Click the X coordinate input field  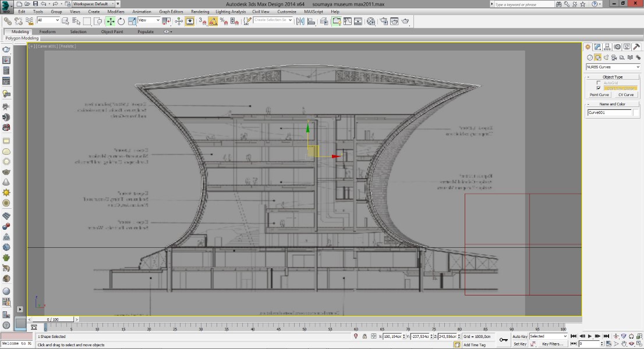pyautogui.click(x=392, y=336)
